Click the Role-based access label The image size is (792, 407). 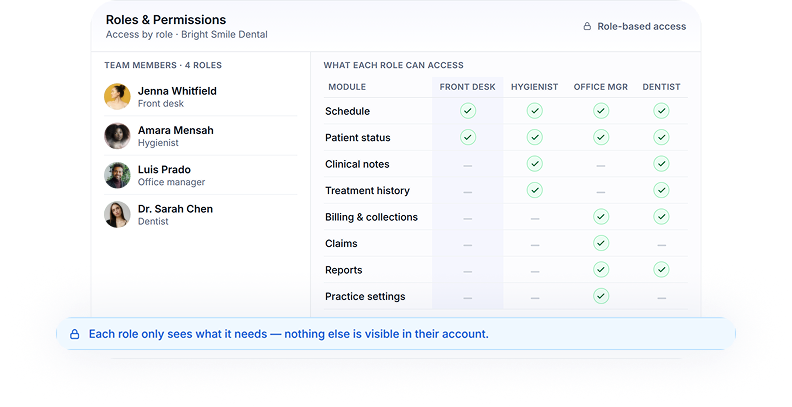(x=641, y=26)
